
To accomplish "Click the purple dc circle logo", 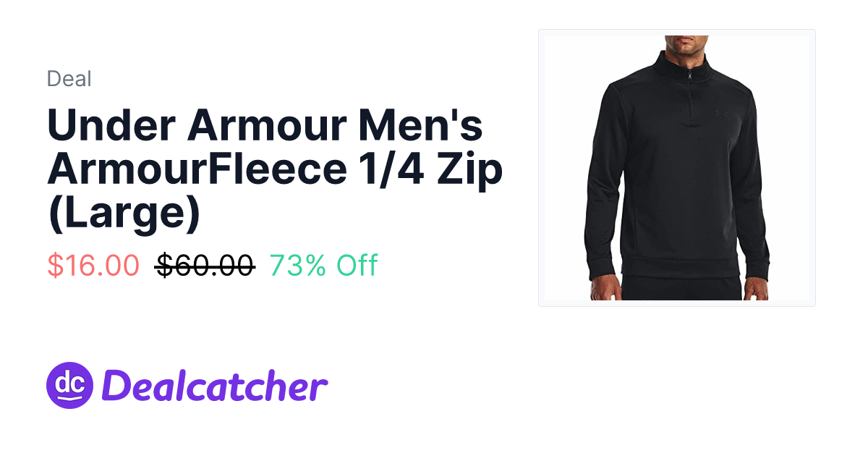I will [69, 385].
